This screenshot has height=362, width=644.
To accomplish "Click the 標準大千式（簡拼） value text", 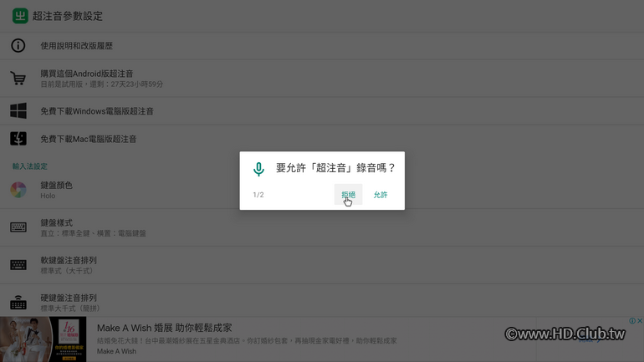I will [72, 308].
